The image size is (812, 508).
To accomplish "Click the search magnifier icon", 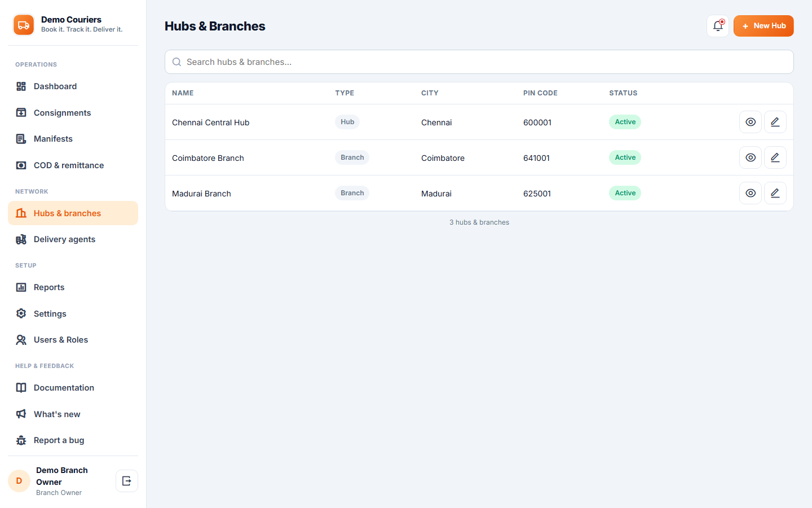I will (176, 62).
